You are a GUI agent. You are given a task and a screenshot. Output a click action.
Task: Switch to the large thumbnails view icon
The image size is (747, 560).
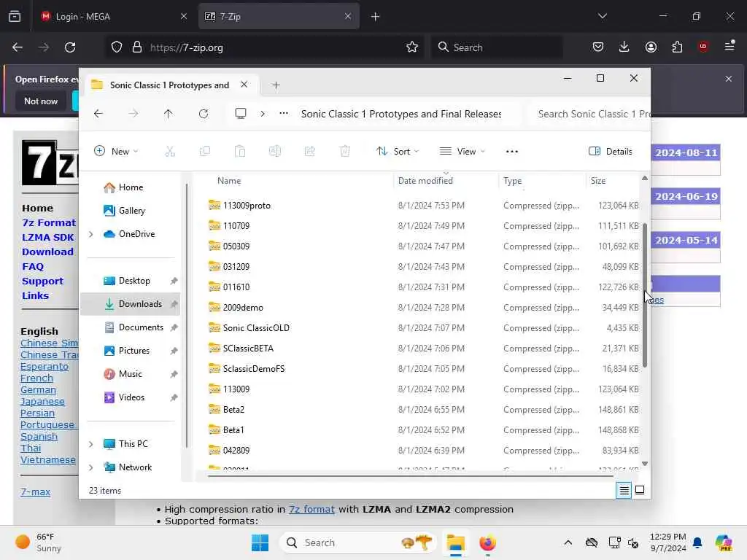tap(640, 490)
